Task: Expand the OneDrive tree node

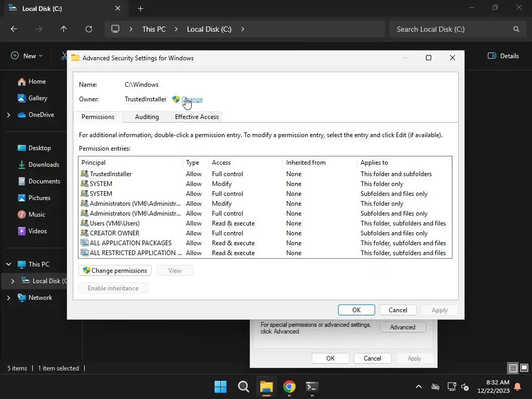Action: 8,115
